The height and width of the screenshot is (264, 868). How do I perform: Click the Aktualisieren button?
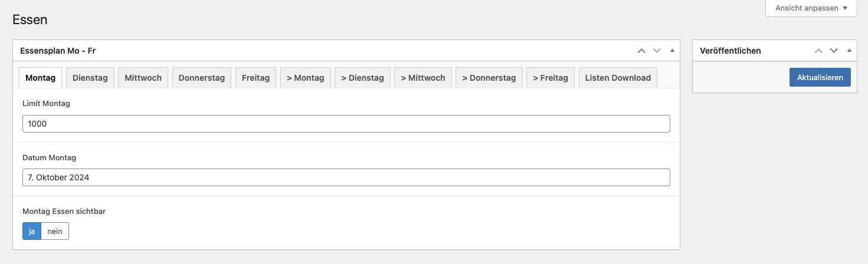[x=820, y=77]
